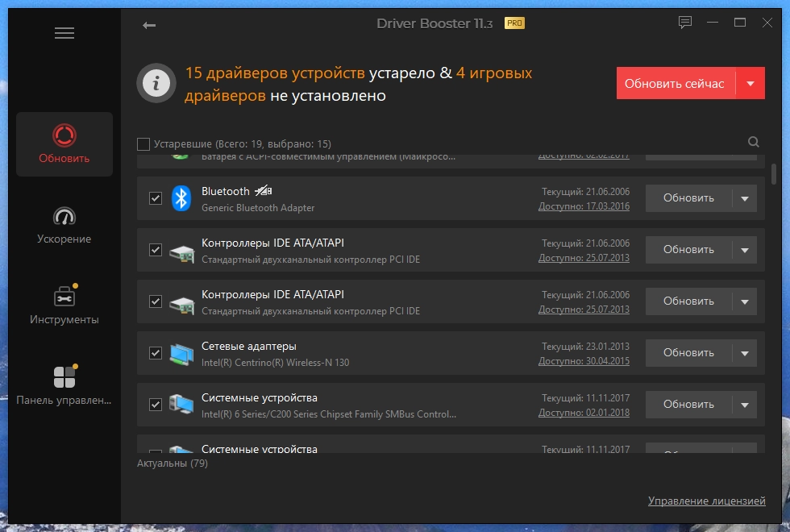
Task: Go back with the arrow icon
Action: tap(149, 25)
